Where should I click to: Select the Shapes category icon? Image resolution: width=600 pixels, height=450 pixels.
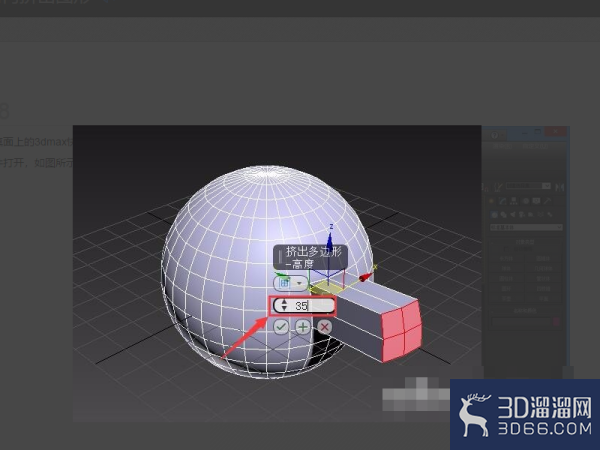(504, 215)
